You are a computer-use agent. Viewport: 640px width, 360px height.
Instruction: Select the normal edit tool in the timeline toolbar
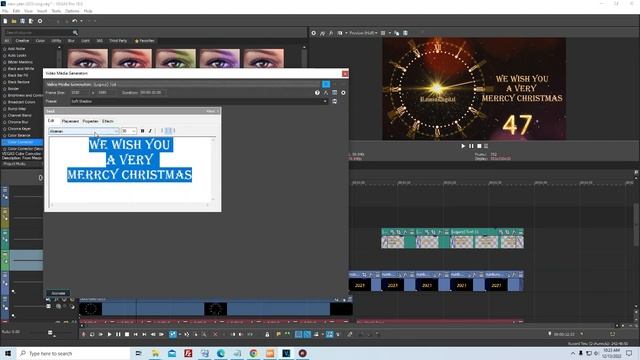pos(173,334)
